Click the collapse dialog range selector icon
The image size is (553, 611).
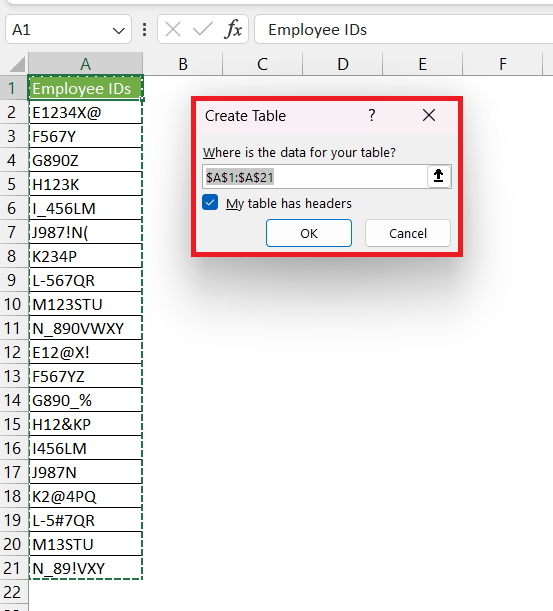(439, 177)
